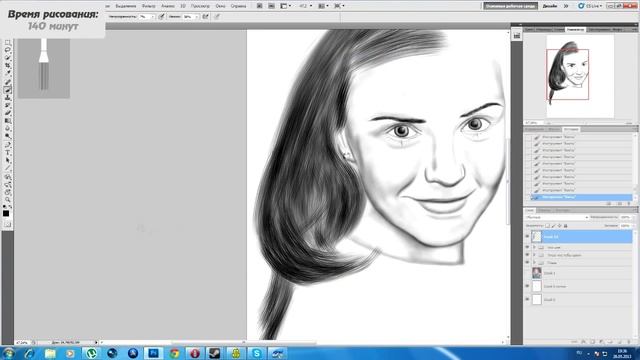640x360 pixels.
Task: Select the Crop tool
Action: click(7, 65)
